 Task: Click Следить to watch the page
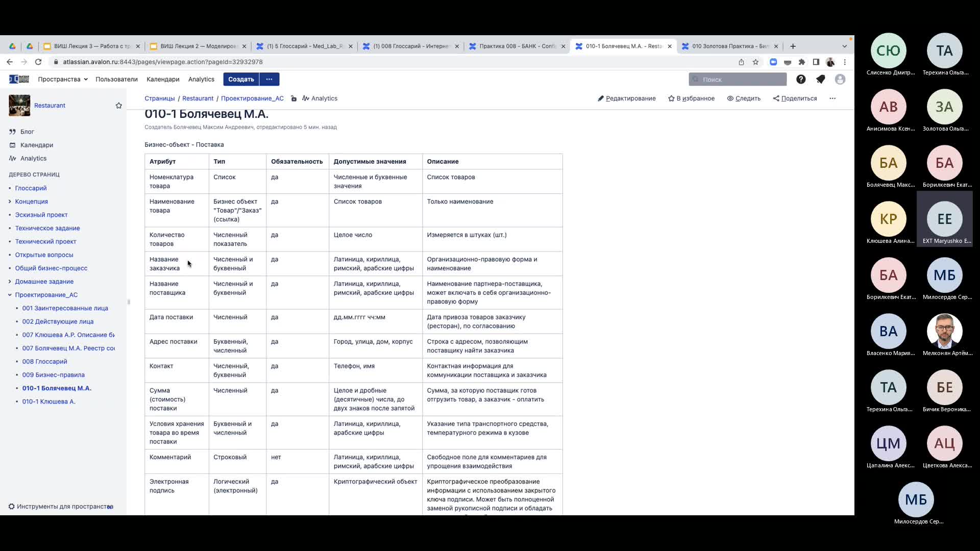coord(744,98)
